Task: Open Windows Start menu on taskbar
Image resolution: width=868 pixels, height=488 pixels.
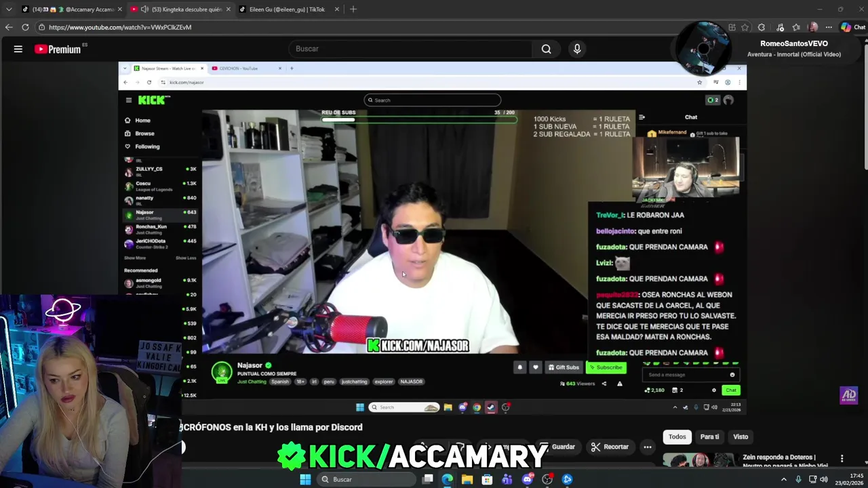Action: pyautogui.click(x=305, y=479)
